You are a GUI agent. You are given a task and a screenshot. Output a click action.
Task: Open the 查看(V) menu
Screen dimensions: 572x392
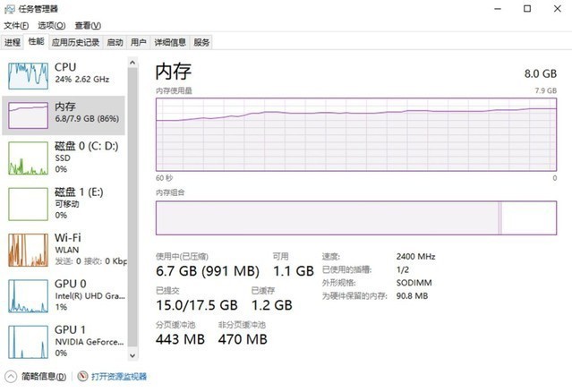pos(88,26)
